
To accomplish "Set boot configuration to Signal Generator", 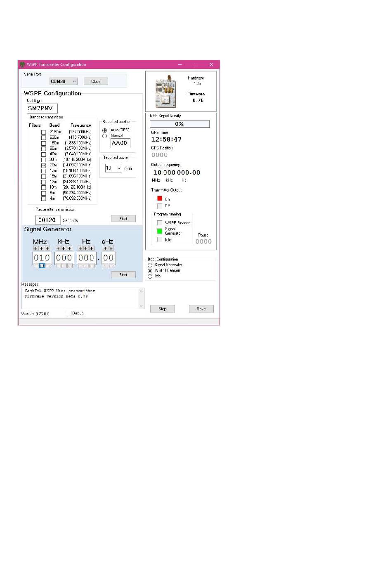I will [150, 265].
